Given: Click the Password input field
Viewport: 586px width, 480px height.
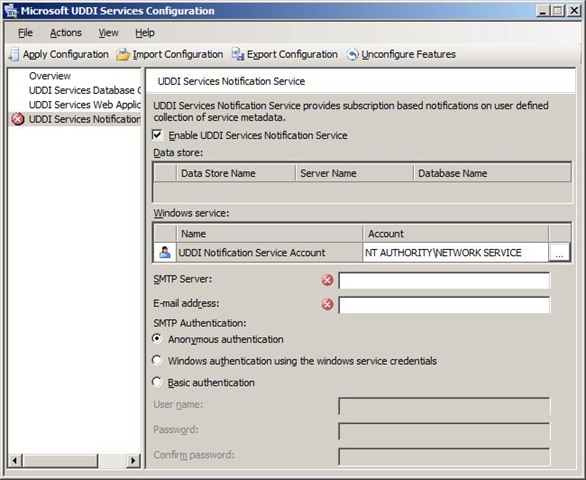Looking at the screenshot, I should tap(444, 431).
